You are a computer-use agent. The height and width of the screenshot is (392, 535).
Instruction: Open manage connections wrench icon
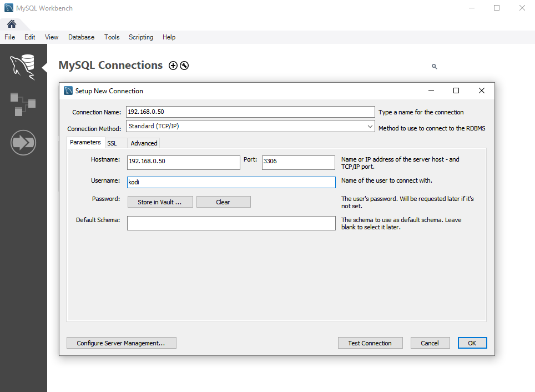click(x=184, y=66)
